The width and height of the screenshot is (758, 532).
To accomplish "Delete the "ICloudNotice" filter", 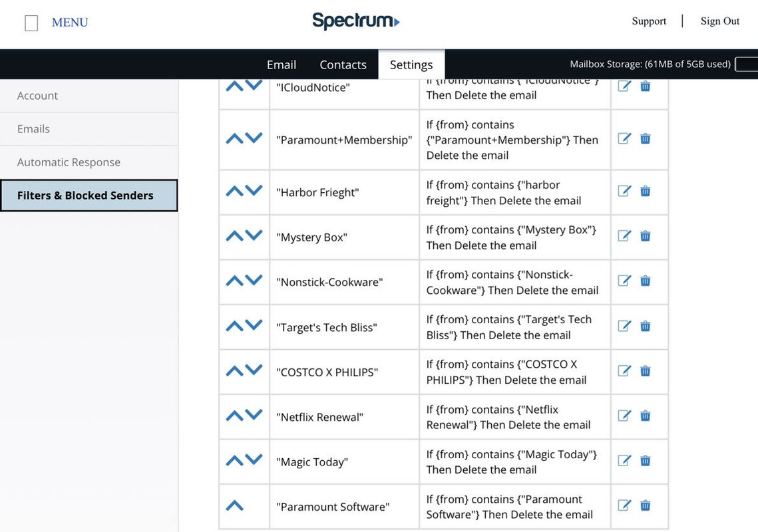I will [646, 86].
